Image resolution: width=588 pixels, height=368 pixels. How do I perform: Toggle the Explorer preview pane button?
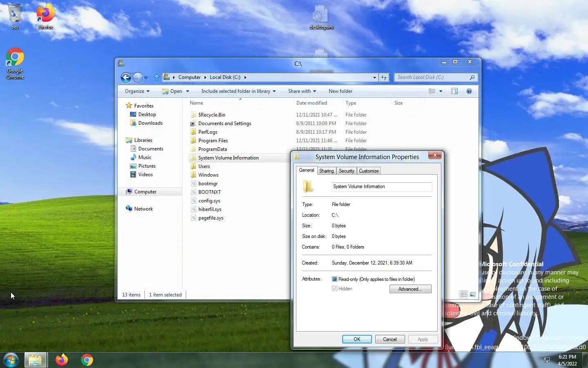[x=454, y=91]
